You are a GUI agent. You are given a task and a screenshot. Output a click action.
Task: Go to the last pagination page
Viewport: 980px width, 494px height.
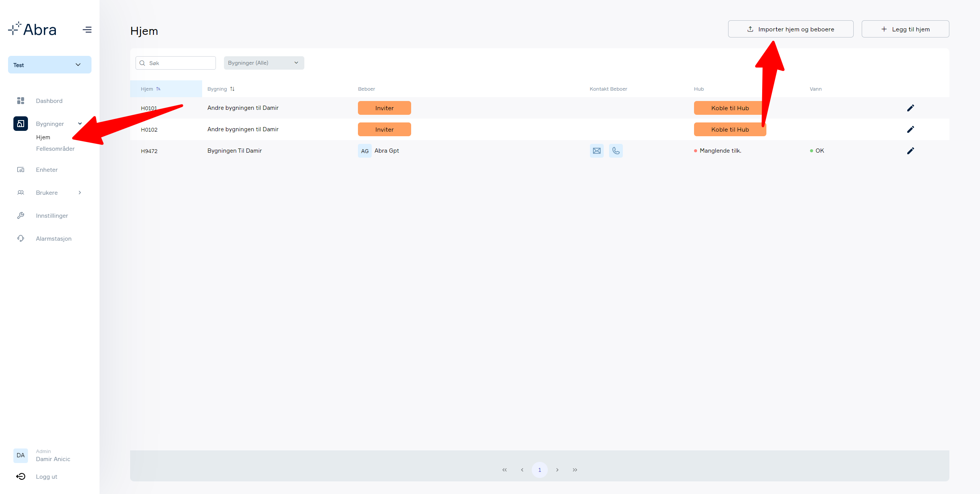pos(575,470)
